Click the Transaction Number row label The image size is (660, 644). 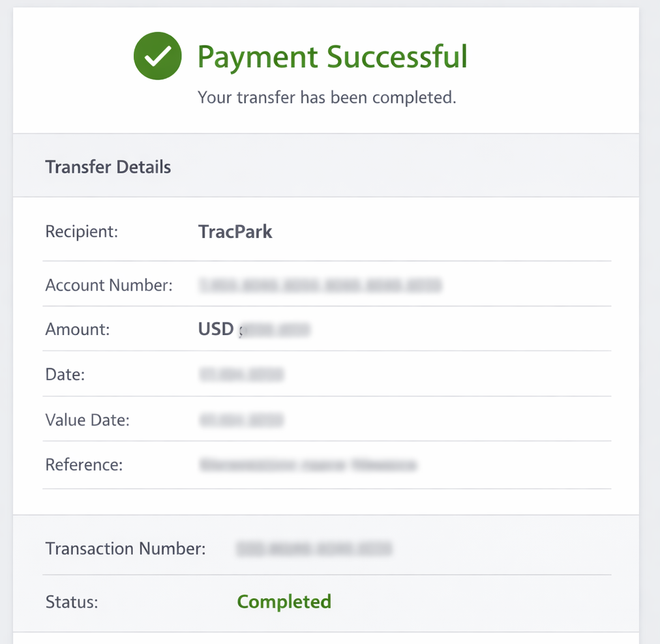(125, 548)
